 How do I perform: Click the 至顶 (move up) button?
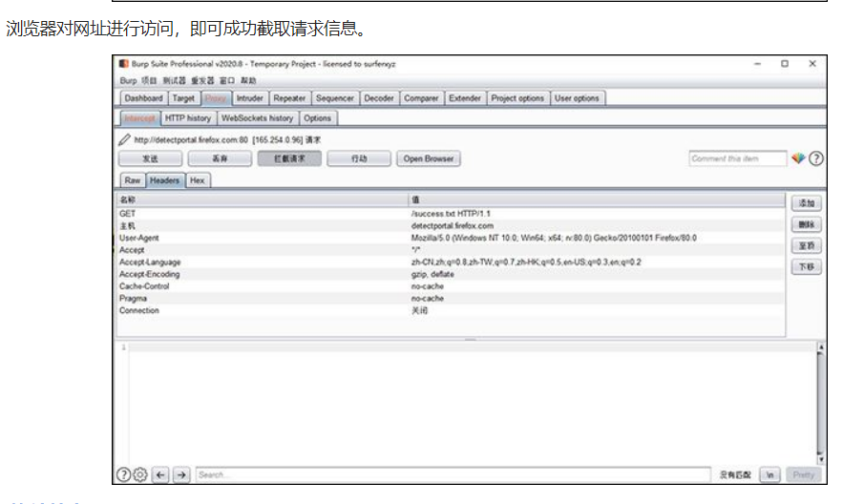pos(807,245)
